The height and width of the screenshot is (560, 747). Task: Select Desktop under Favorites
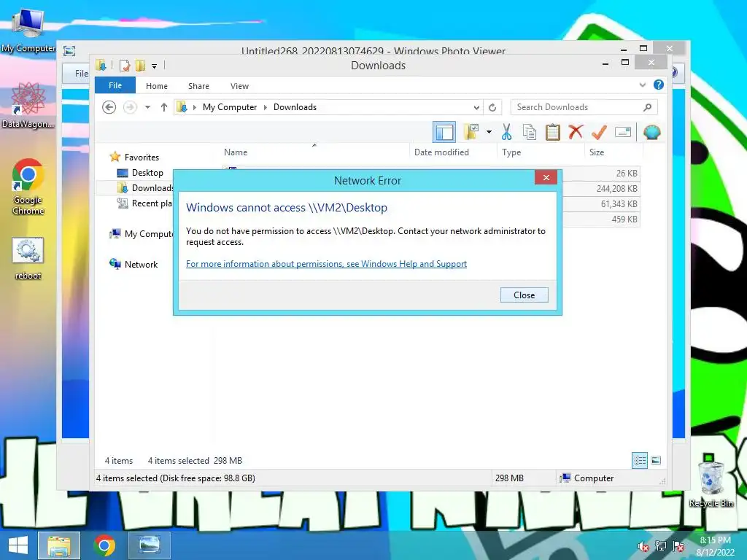point(147,172)
